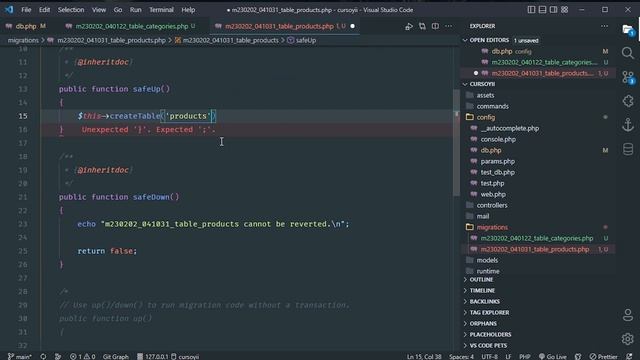Click the safeUp breadcrumb item
Viewport: 640px width, 360px height.
click(302, 40)
